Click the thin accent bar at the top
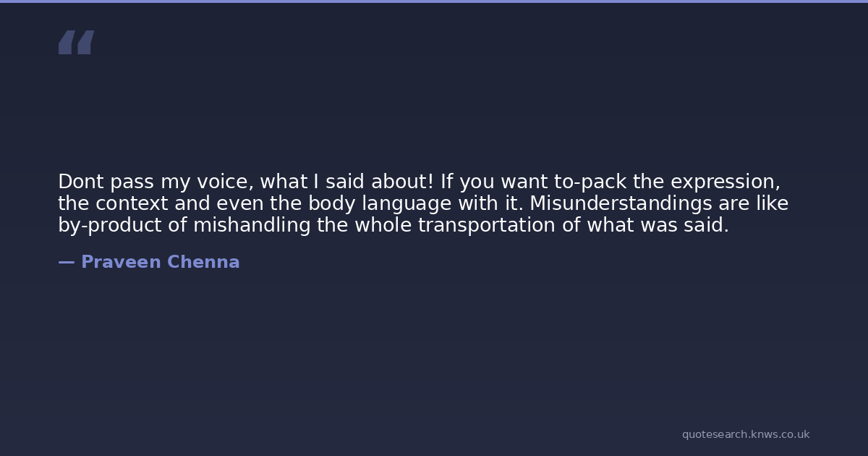The width and height of the screenshot is (868, 456). [x=434, y=1]
